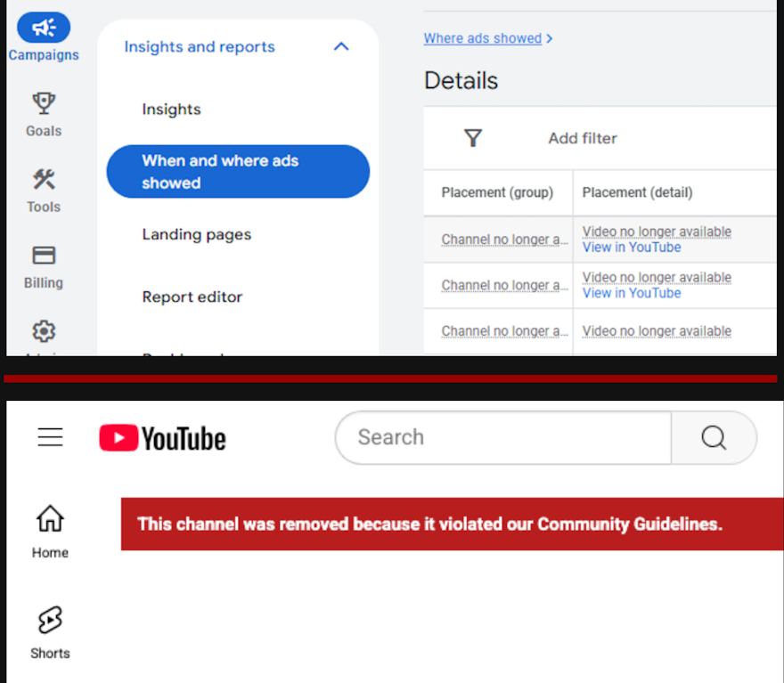Open the Goals trophy icon
Screen dimensions: 784x683
(44, 103)
